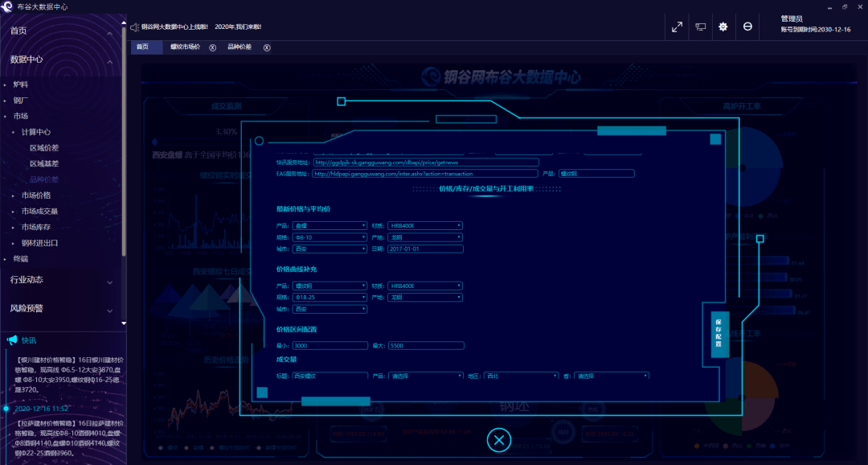
Task: Click the 保存配置 save button
Action: pyautogui.click(x=719, y=333)
